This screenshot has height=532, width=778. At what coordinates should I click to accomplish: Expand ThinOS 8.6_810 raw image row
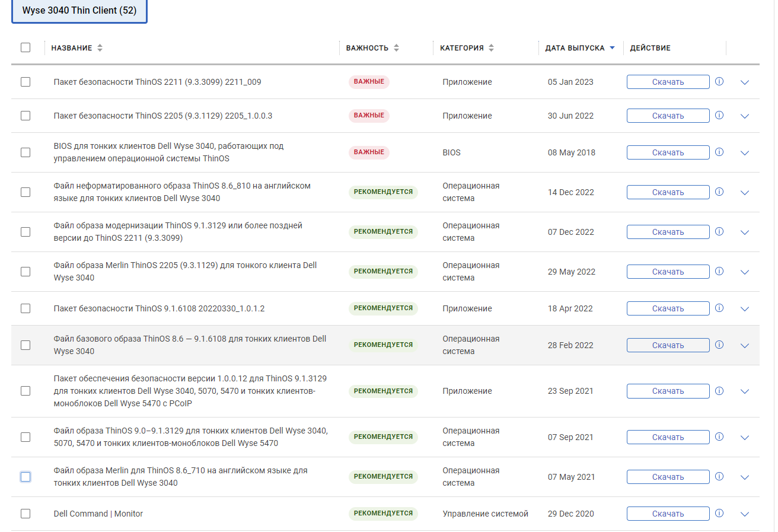click(745, 193)
